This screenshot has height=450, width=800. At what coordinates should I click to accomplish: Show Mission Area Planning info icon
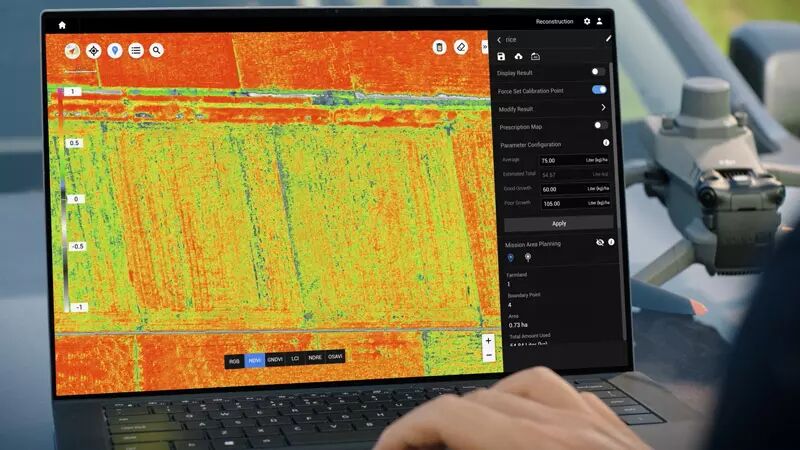coord(611,242)
